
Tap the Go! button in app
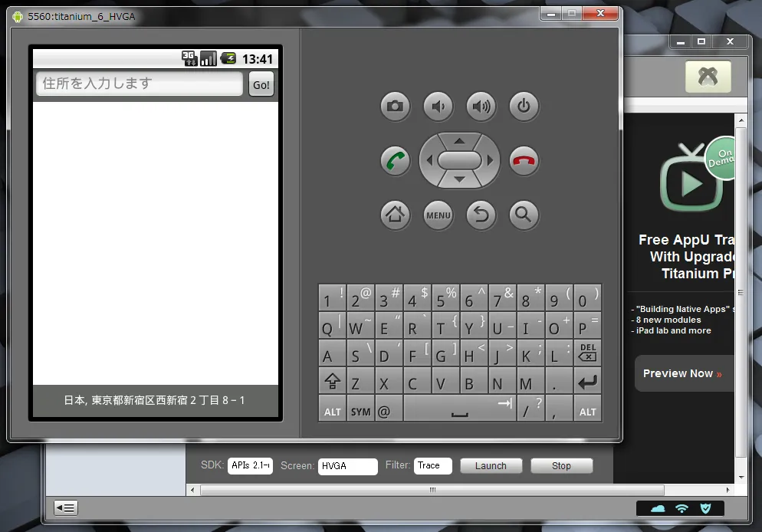(261, 85)
